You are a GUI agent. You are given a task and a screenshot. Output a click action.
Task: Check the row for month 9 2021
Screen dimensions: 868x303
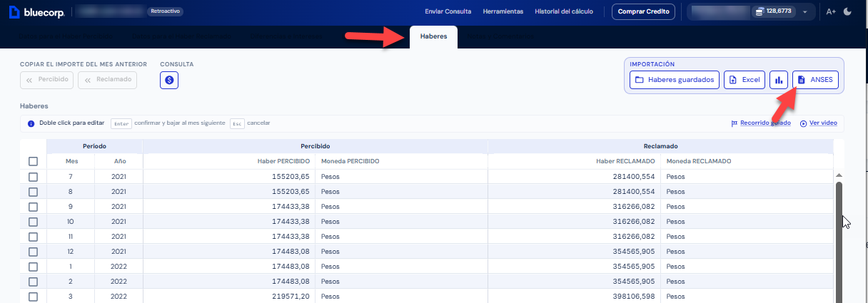pos(33,207)
